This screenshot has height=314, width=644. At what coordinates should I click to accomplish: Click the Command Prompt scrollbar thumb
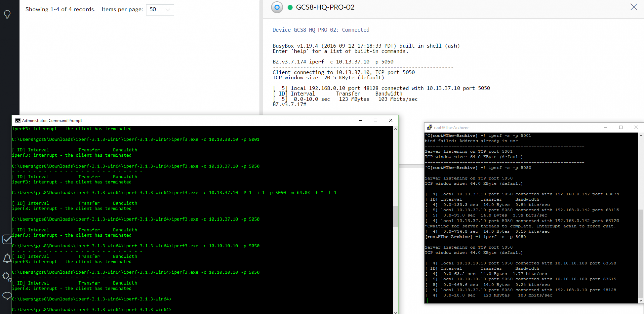(x=396, y=216)
